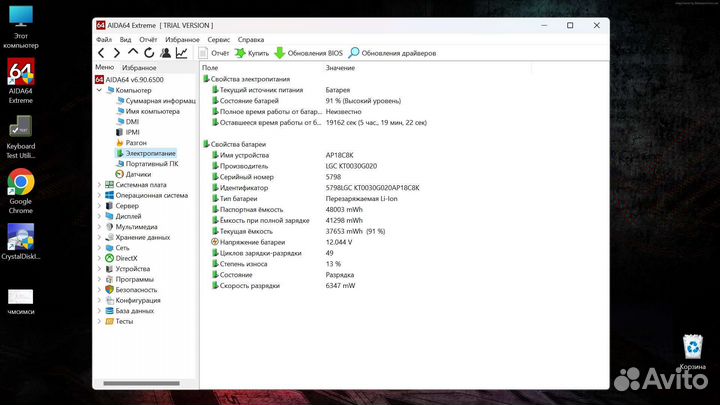Open the AIDA64 Extreme desktop shortcut
The width and height of the screenshot is (720, 405).
coord(21,81)
